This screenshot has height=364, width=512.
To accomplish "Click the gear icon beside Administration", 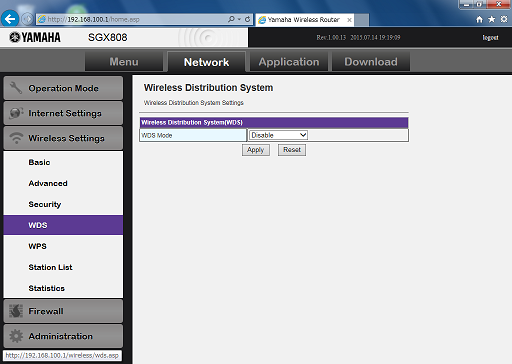I will click(x=16, y=336).
